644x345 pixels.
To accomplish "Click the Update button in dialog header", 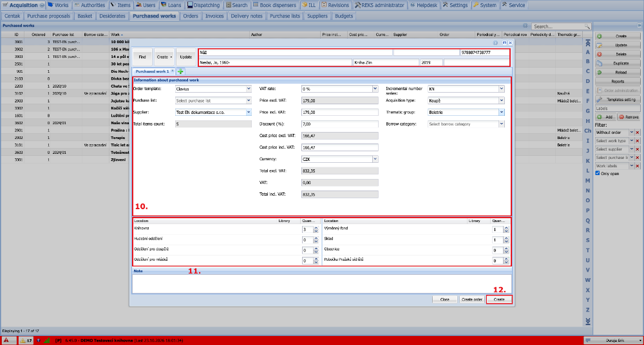I will tap(185, 57).
